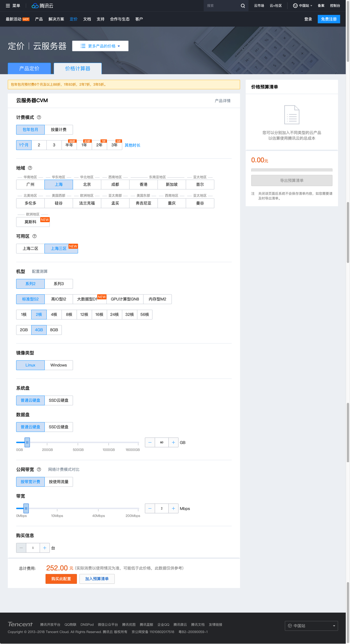Click bandwidth Mbps input field
350x644 pixels.
tap(162, 508)
